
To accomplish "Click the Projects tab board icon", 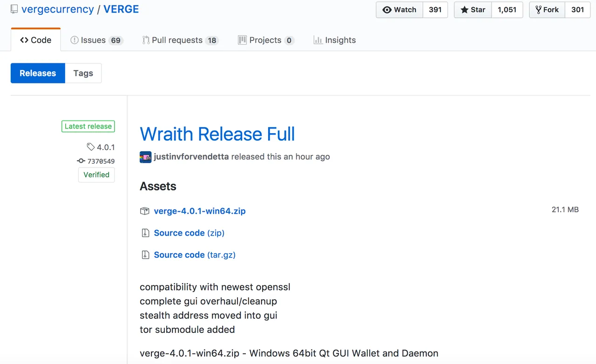I will [242, 40].
